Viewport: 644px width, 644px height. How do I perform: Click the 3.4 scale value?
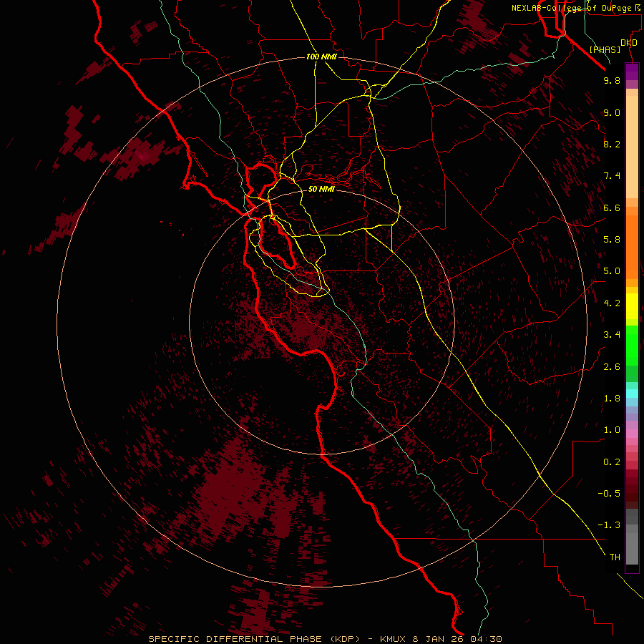click(612, 335)
